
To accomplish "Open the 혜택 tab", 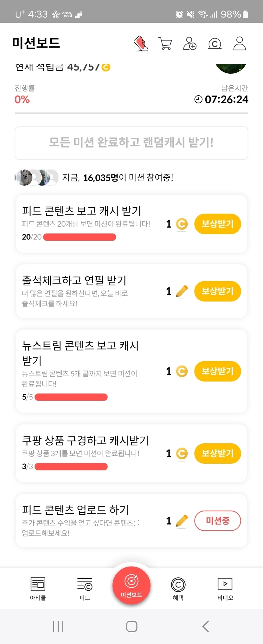I will pyautogui.click(x=178, y=588).
